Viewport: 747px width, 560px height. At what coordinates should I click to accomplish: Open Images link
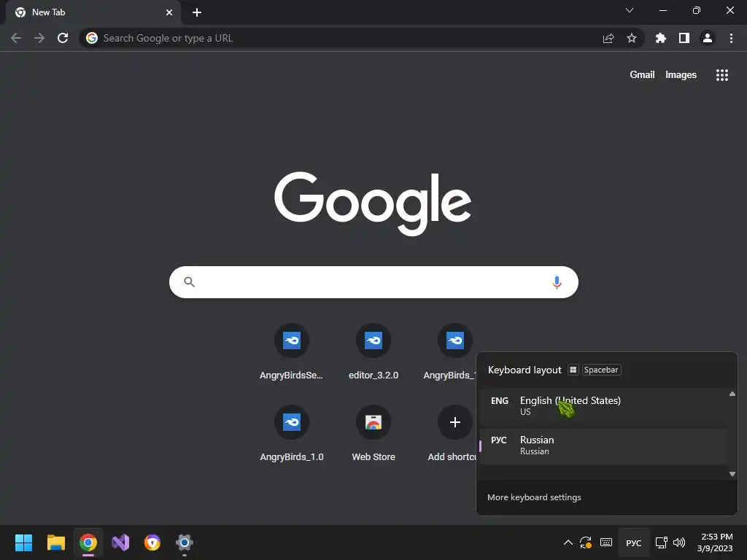pyautogui.click(x=681, y=75)
